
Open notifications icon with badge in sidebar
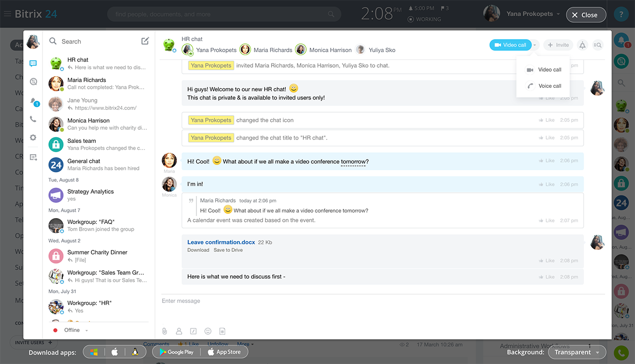click(33, 101)
